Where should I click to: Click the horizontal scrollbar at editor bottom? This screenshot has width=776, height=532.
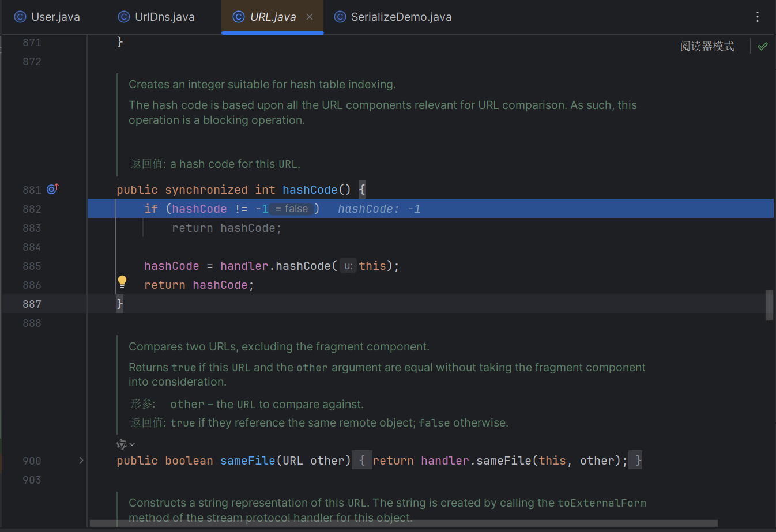click(404, 523)
